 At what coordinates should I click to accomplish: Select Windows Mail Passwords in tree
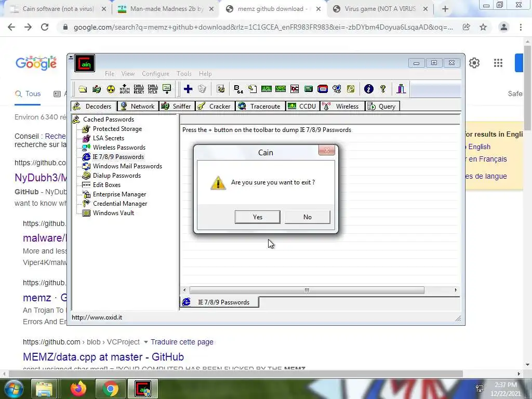pyautogui.click(x=127, y=166)
